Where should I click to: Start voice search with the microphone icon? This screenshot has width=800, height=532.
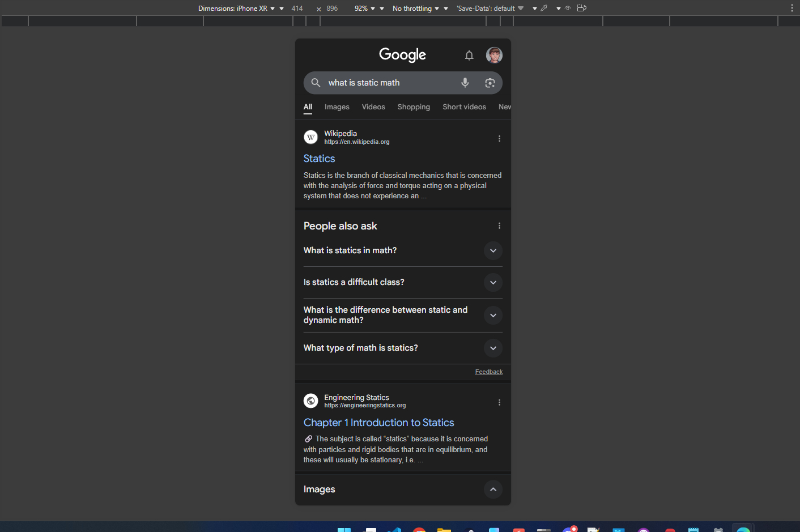465,83
